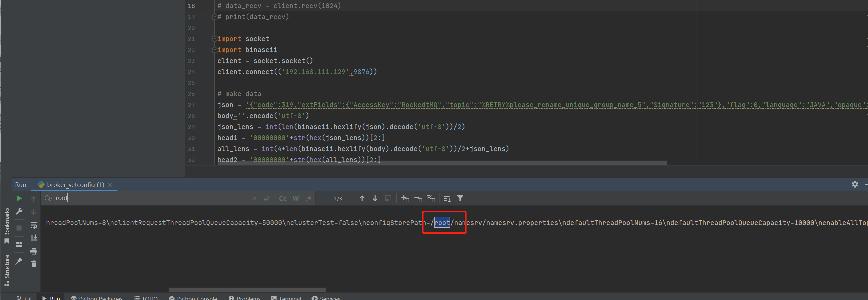Viewport: 868px width, 300px height.
Task: Click '192.168.111.129' string on line 24
Action: pyautogui.click(x=315, y=72)
